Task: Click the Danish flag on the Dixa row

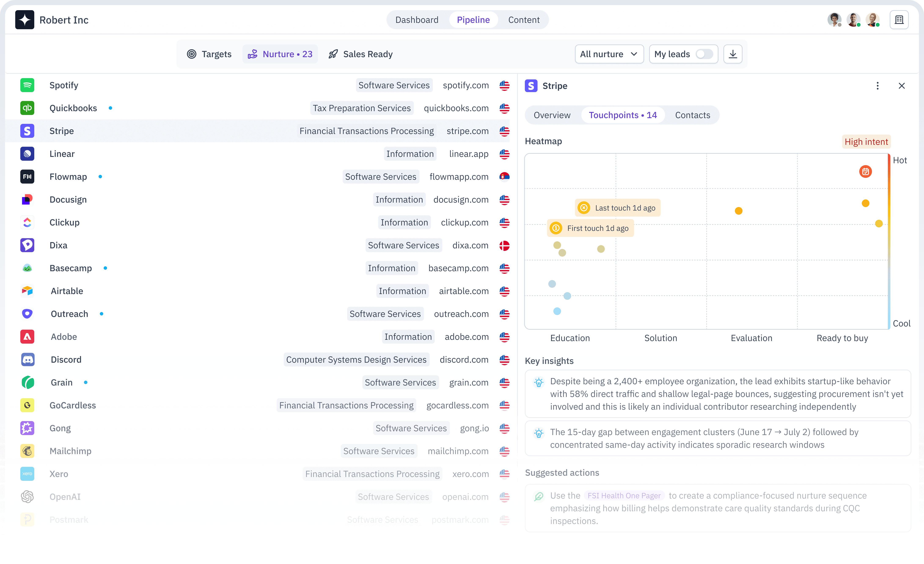Action: 504,246
